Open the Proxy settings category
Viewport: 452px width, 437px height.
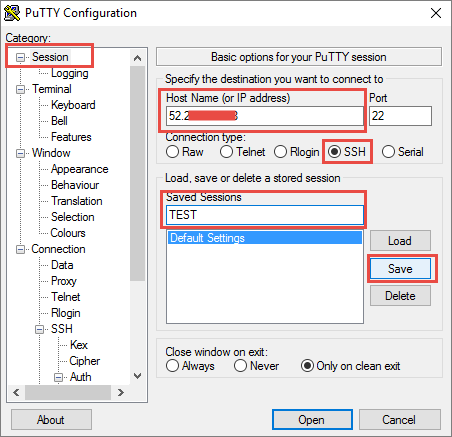click(x=64, y=281)
